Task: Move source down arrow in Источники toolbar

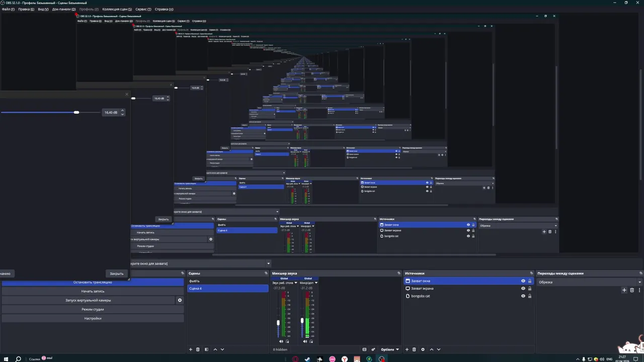Action: point(439,349)
